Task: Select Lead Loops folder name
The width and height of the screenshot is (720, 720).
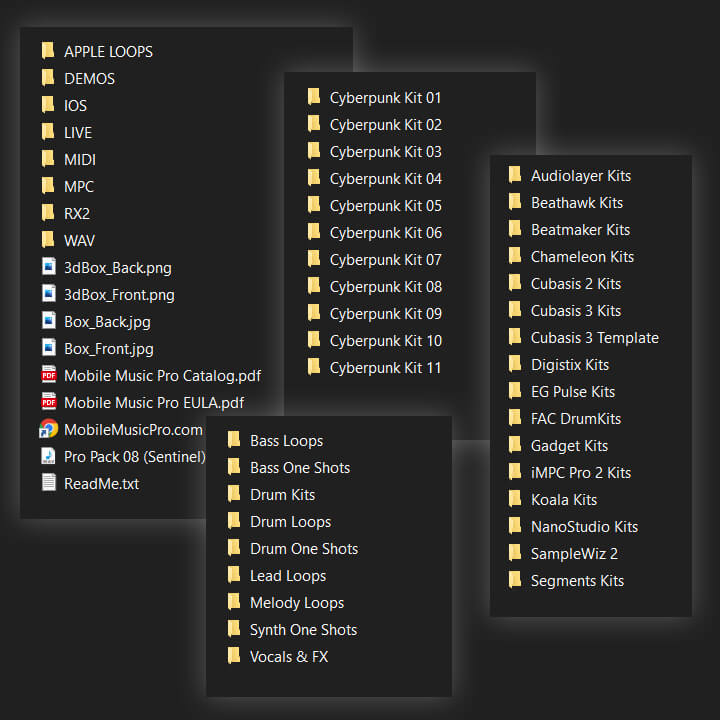Action: pyautogui.click(x=288, y=576)
